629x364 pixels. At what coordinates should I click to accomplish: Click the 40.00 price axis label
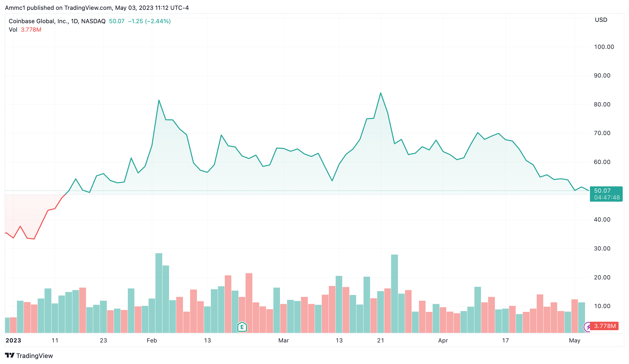click(602, 220)
